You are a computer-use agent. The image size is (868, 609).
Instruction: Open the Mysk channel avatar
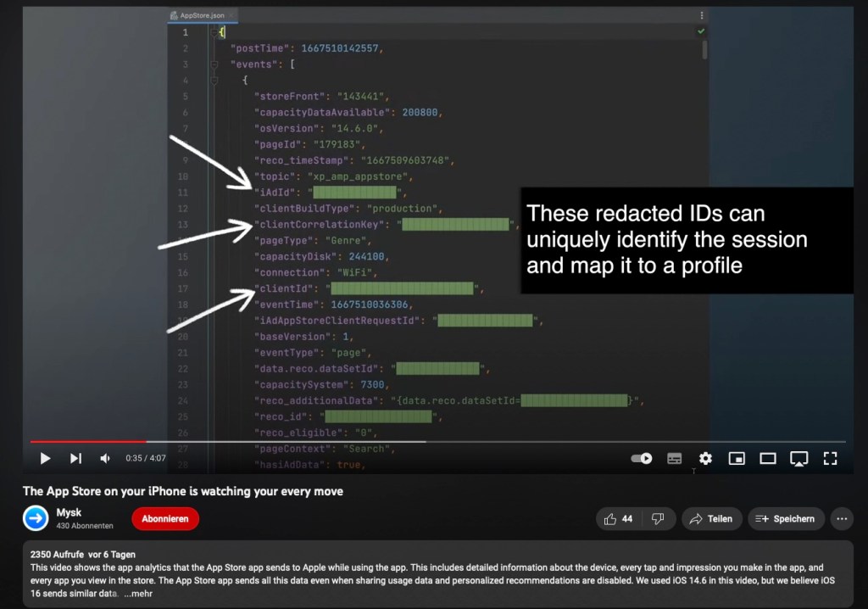click(x=36, y=519)
